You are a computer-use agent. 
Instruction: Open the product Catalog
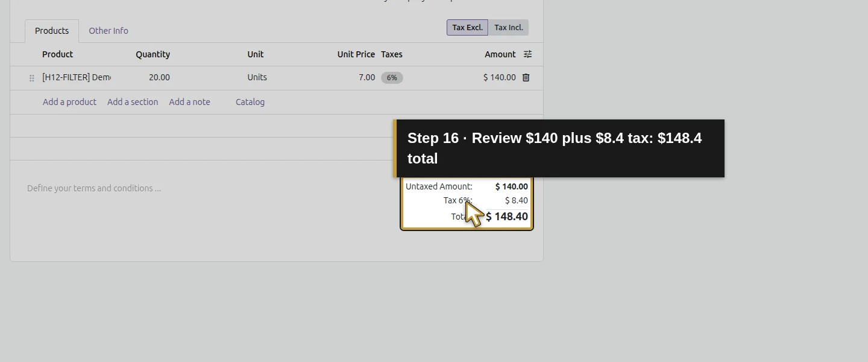tap(250, 102)
